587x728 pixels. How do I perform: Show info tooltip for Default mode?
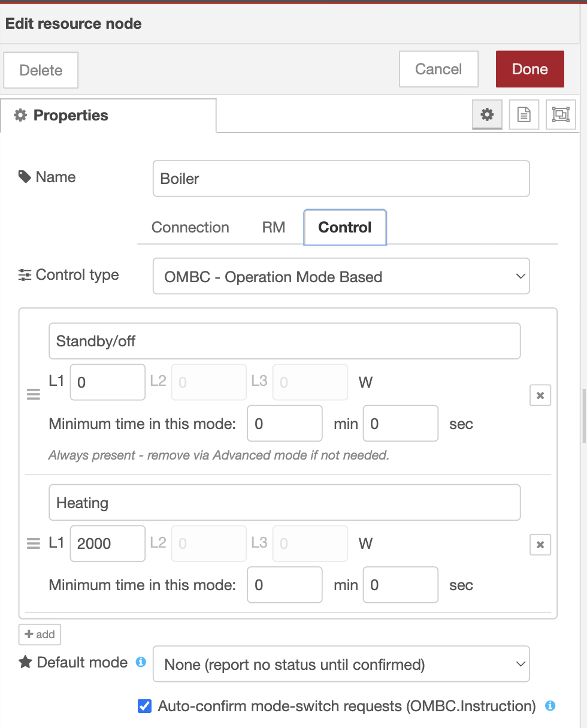[141, 662]
